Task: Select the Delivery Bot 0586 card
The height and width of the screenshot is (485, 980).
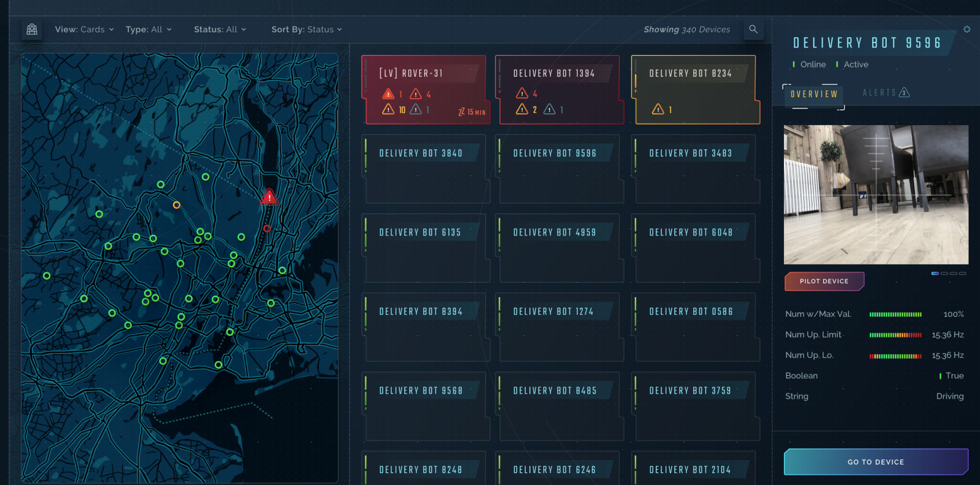Action: (x=695, y=328)
